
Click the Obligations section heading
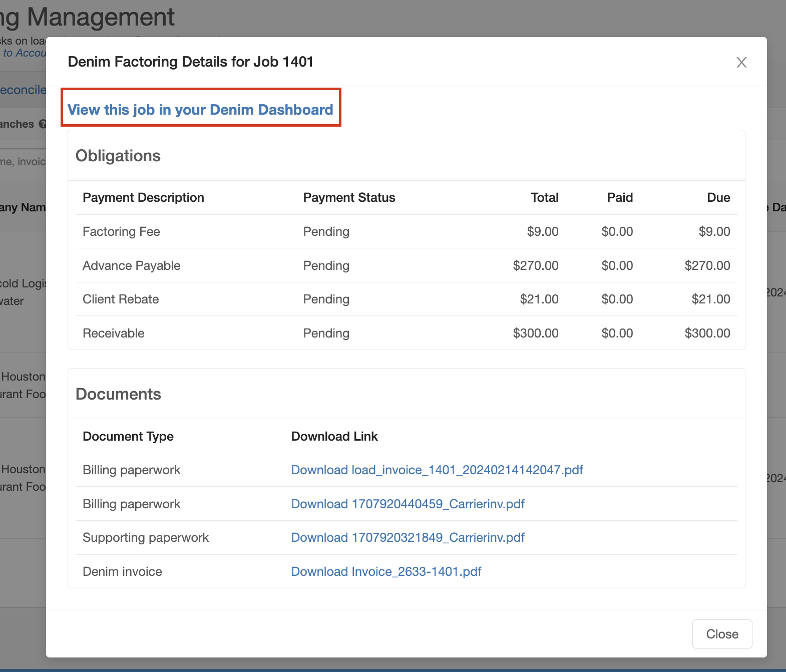click(x=118, y=156)
